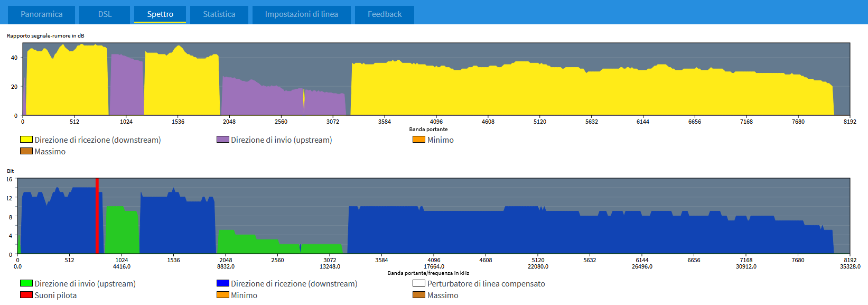
Task: Click green upstream swatch in Bit legend
Action: click(26, 283)
